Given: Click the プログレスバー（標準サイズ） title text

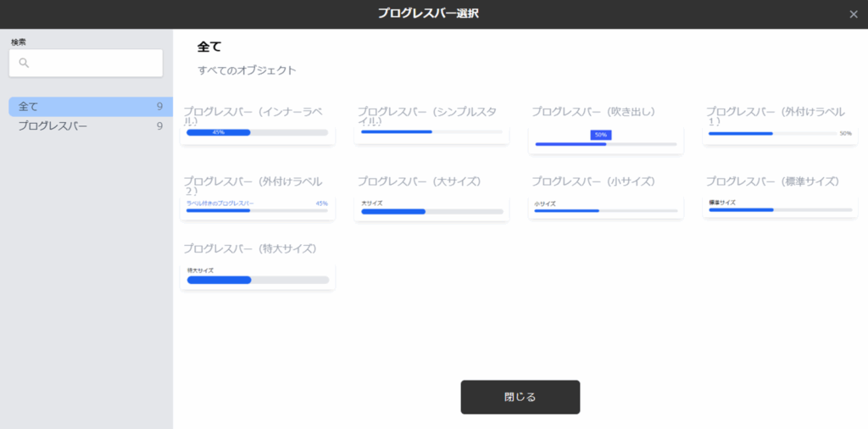Looking at the screenshot, I should pyautogui.click(x=772, y=181).
